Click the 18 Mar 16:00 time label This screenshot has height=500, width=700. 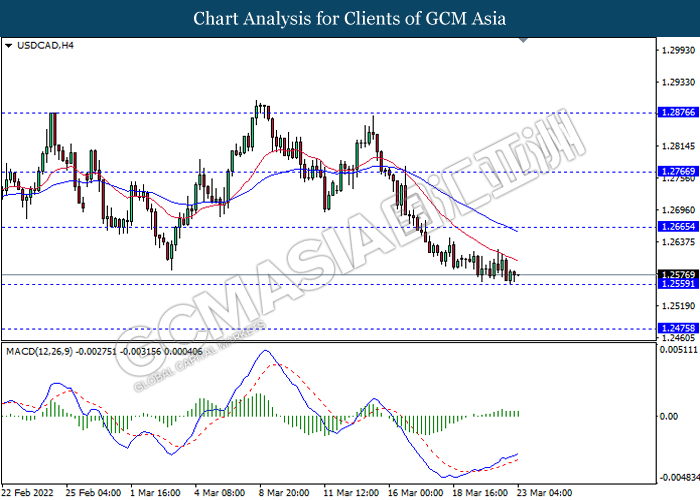[480, 493]
